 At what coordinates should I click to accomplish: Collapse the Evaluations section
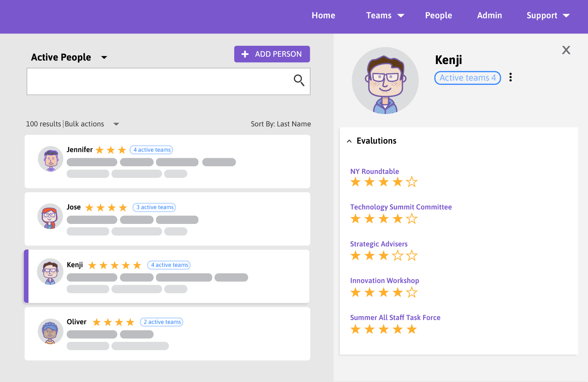tap(349, 140)
